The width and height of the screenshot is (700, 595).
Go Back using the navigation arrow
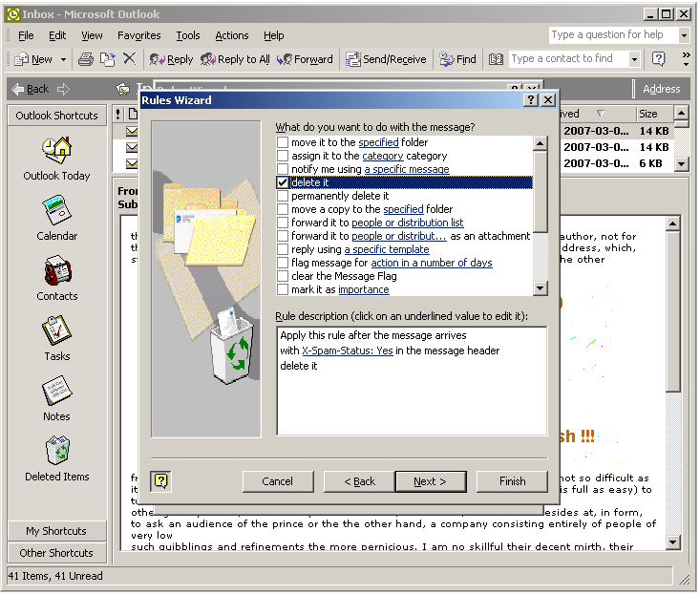30,89
